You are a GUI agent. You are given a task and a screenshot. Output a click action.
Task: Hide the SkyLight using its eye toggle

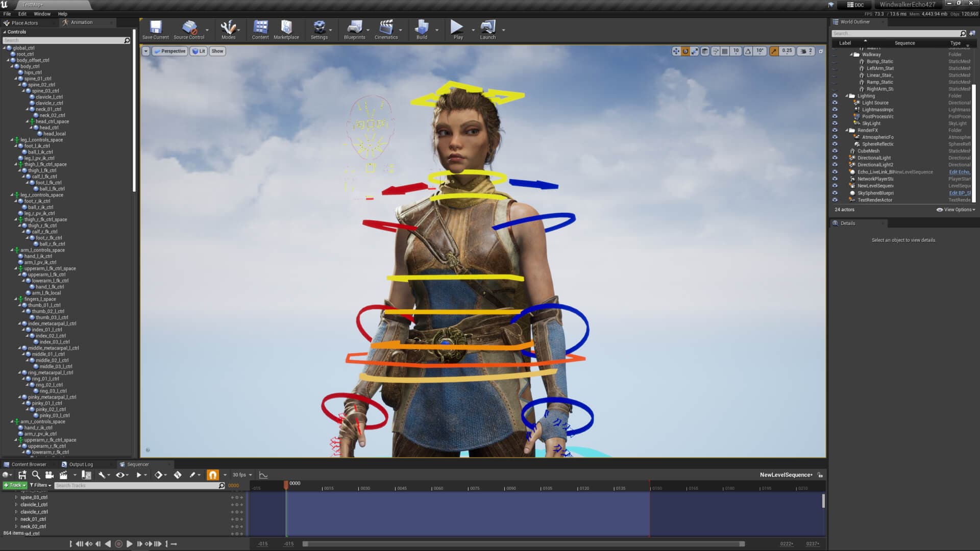coord(836,123)
